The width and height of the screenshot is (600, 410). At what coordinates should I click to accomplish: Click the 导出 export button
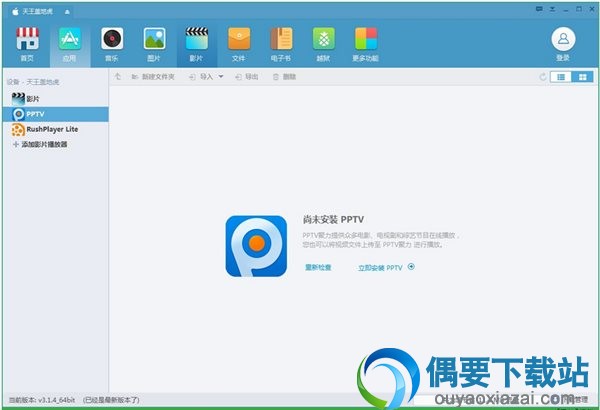247,77
